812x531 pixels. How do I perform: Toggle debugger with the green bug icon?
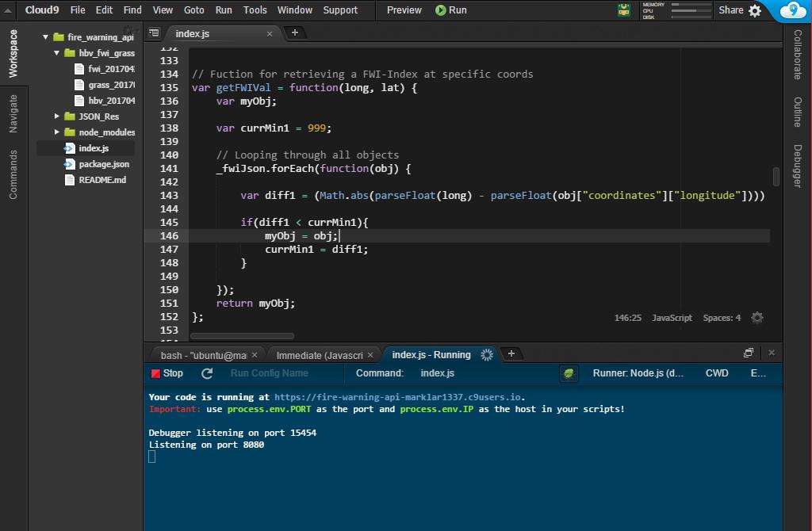569,373
